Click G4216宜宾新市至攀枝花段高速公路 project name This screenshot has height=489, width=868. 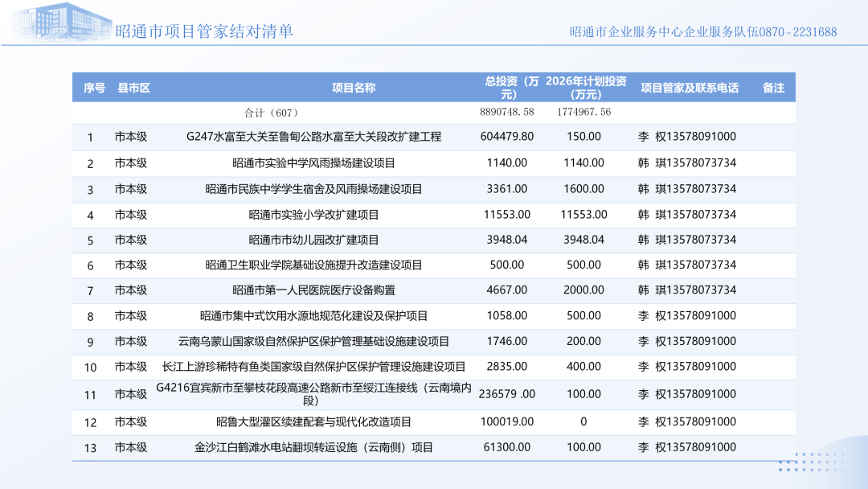314,394
